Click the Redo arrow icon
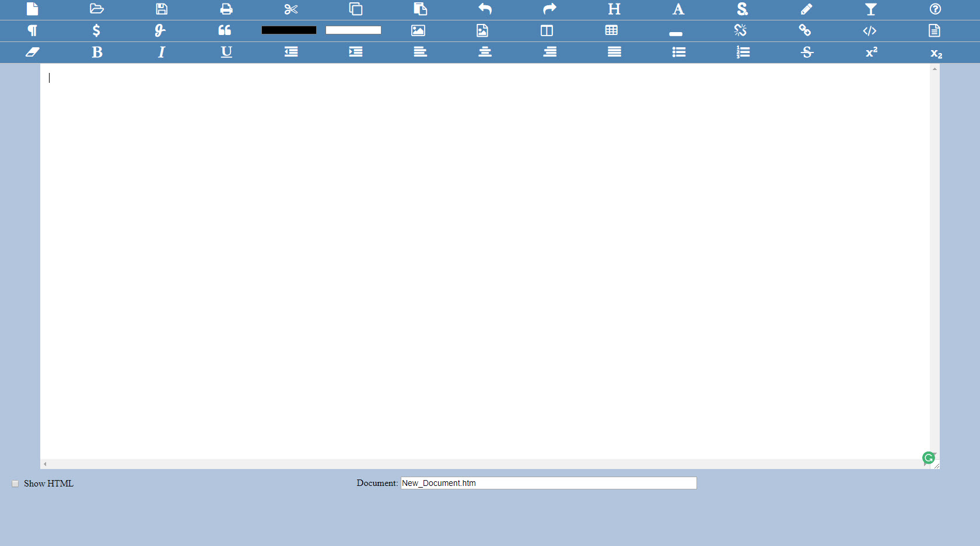This screenshot has height=546, width=980. click(x=549, y=9)
